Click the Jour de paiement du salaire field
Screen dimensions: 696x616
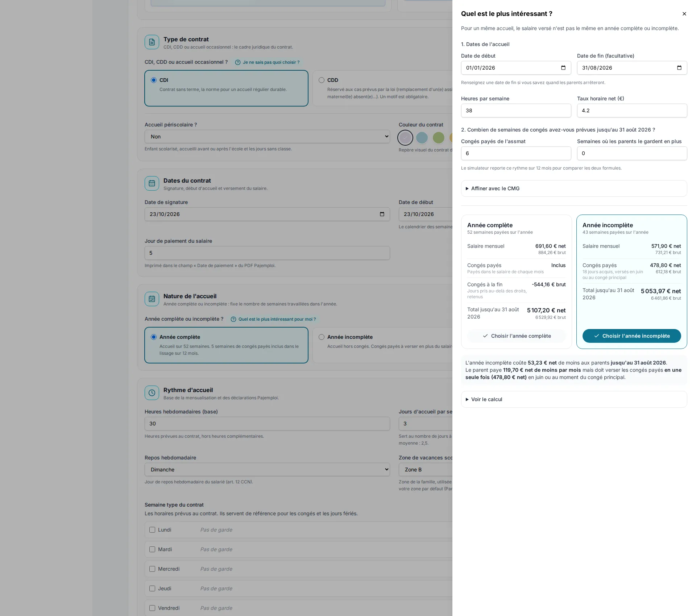267,253
